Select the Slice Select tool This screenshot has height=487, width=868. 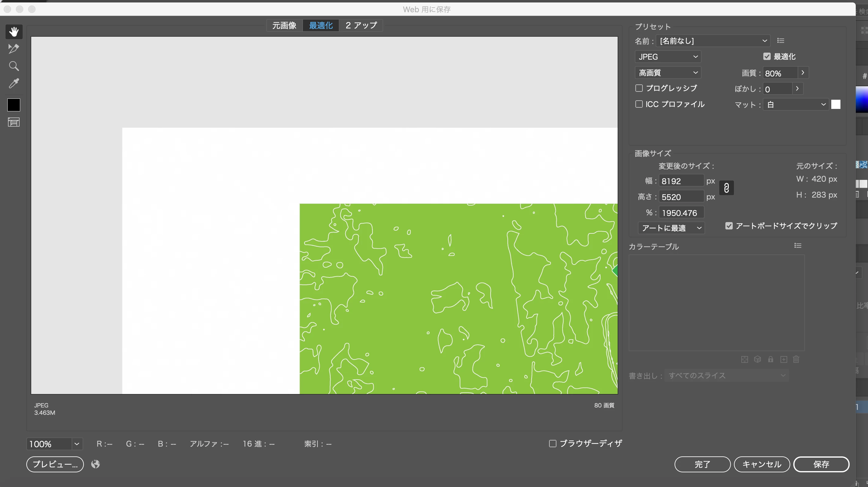(x=14, y=49)
